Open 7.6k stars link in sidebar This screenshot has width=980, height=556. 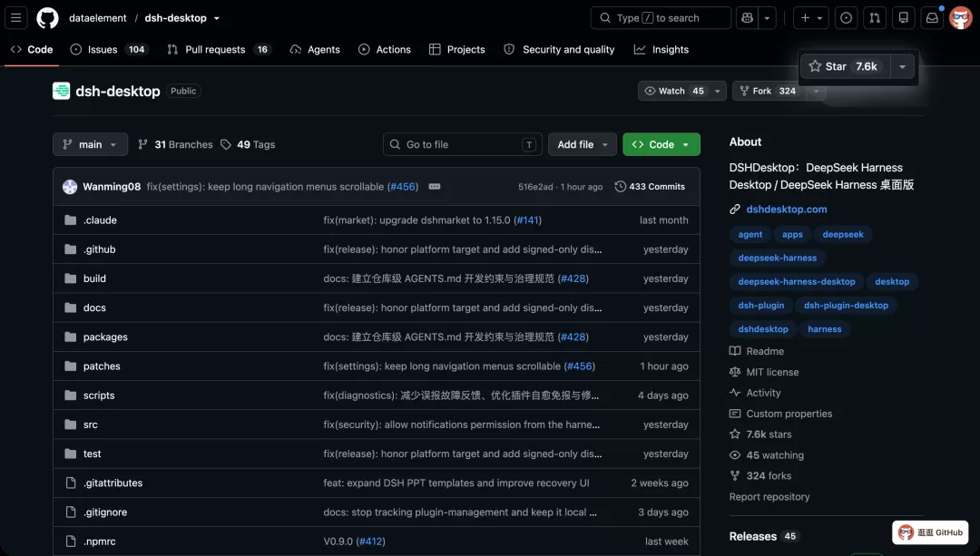760,434
